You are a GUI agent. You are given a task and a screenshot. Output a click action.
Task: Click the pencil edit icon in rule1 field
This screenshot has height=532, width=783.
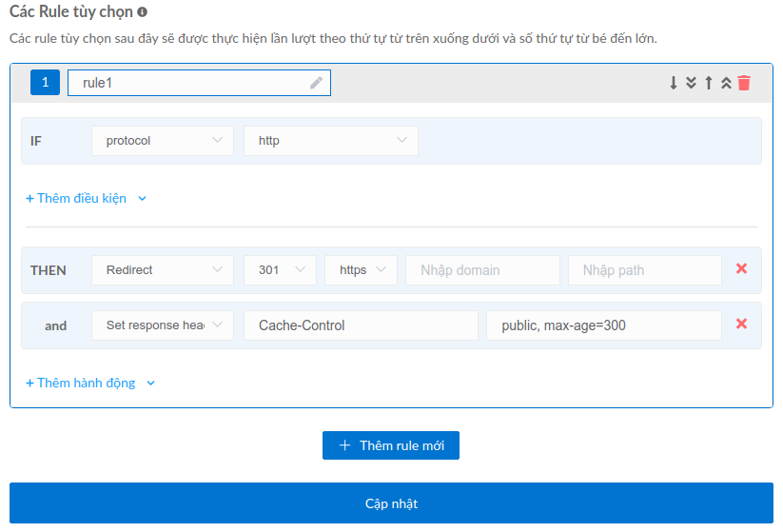[x=316, y=83]
